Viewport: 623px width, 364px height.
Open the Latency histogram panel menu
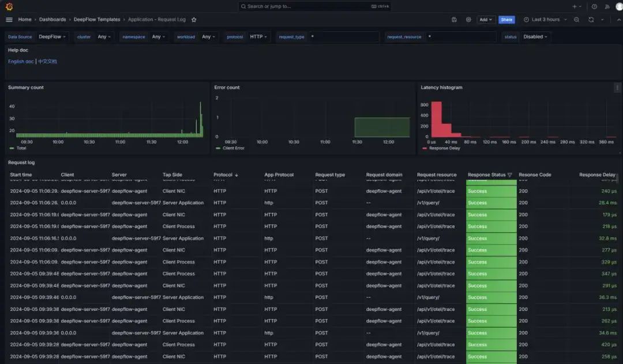tap(617, 88)
